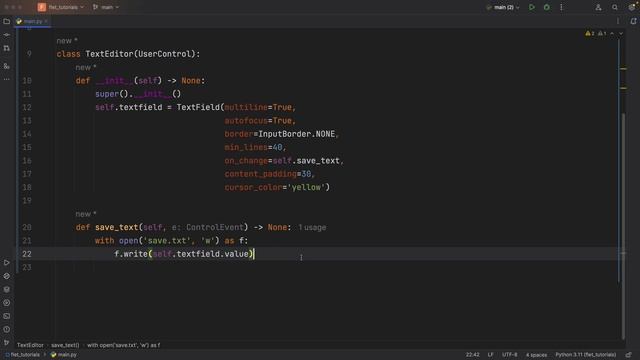Open the Commit tool window icon
Viewport: 640px width, 360px height.
tap(7, 35)
